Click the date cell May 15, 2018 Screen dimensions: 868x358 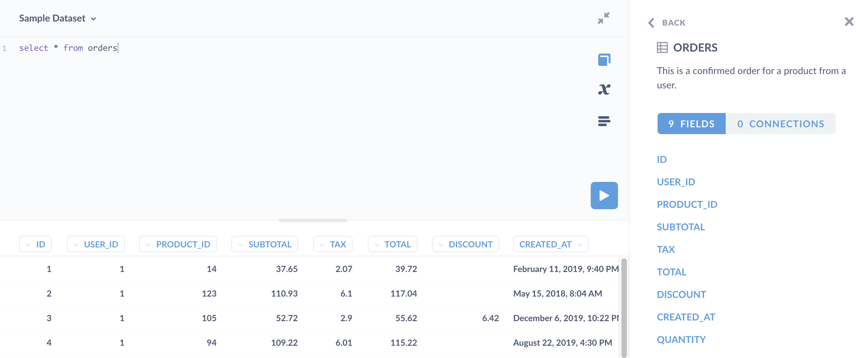point(558,293)
